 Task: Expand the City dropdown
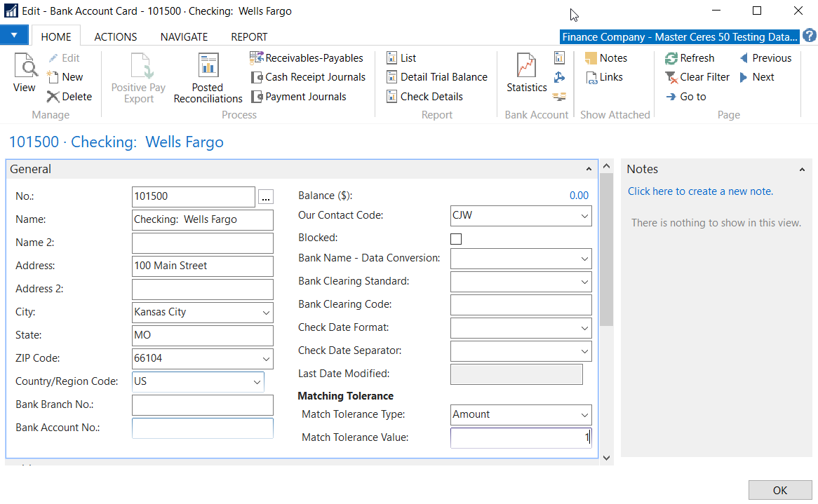click(266, 313)
